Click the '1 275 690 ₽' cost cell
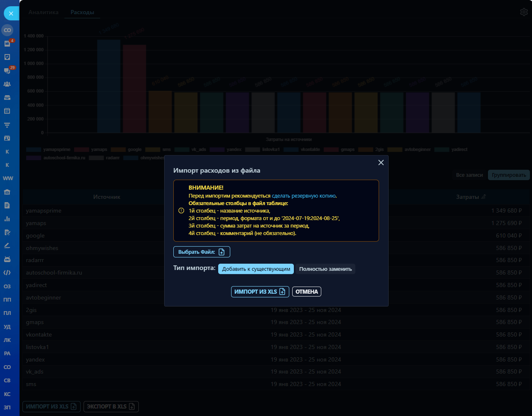 point(506,223)
